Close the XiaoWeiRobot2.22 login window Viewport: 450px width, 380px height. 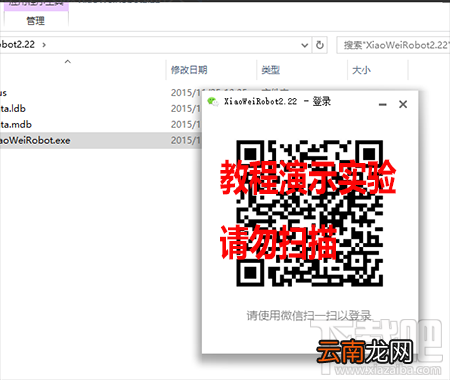(403, 104)
